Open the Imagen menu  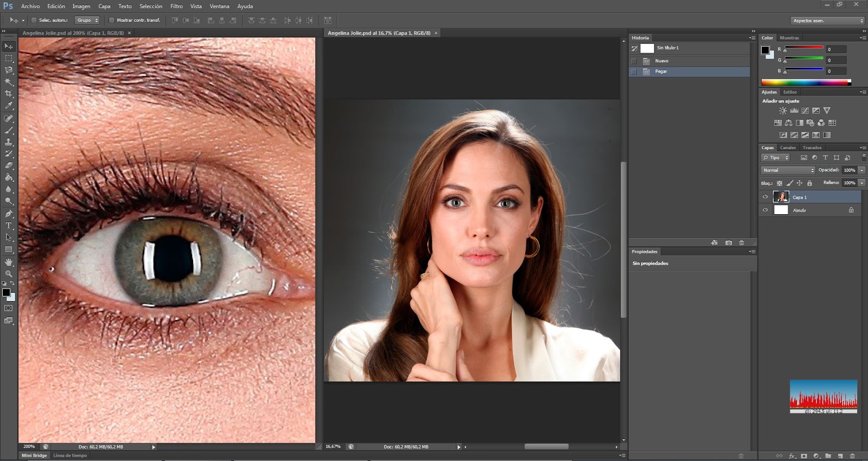81,7
